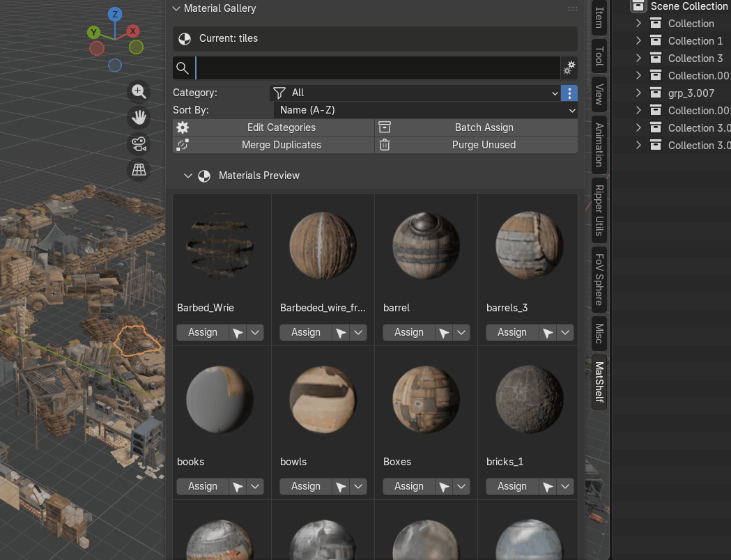Toggle camera view icon in viewport
This screenshot has height=560, width=731.
pos(139,143)
